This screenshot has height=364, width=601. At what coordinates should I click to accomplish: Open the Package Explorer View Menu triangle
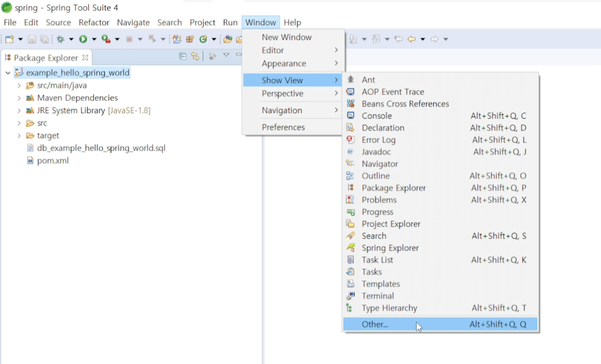[x=226, y=55]
